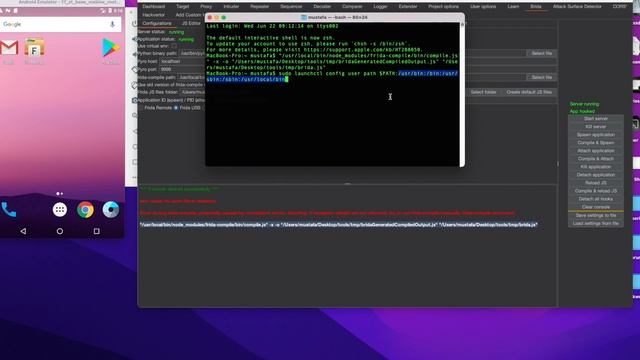Tap the Phone dialer icon
The image size is (640, 360).
tap(9, 210)
